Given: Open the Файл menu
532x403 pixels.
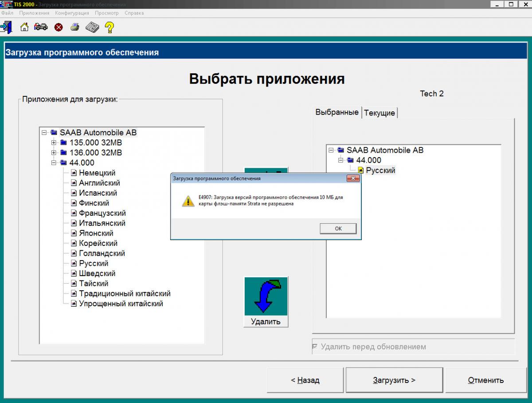Looking at the screenshot, I should (8, 13).
